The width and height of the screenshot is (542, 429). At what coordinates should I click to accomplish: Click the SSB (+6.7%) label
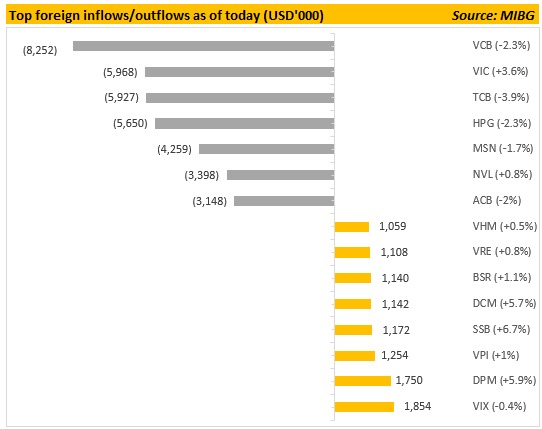point(501,329)
